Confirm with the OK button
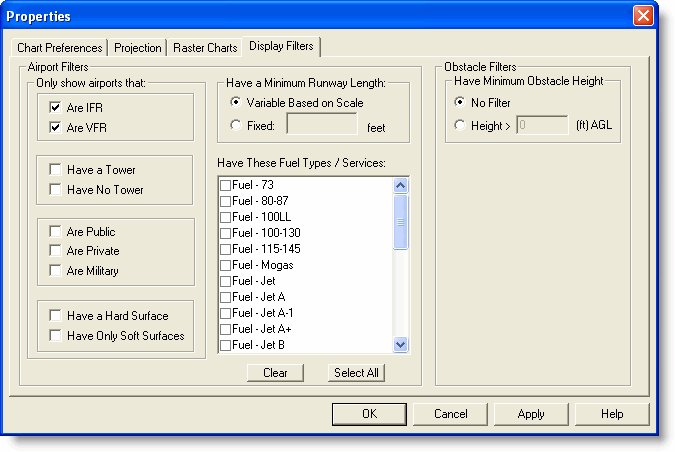This screenshot has height=452, width=675. point(369,414)
